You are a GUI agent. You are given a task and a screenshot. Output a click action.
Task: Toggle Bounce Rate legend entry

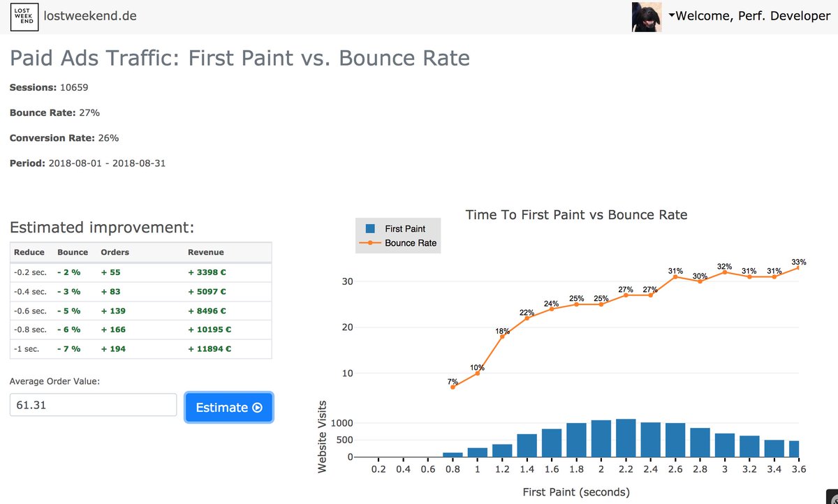tap(398, 243)
